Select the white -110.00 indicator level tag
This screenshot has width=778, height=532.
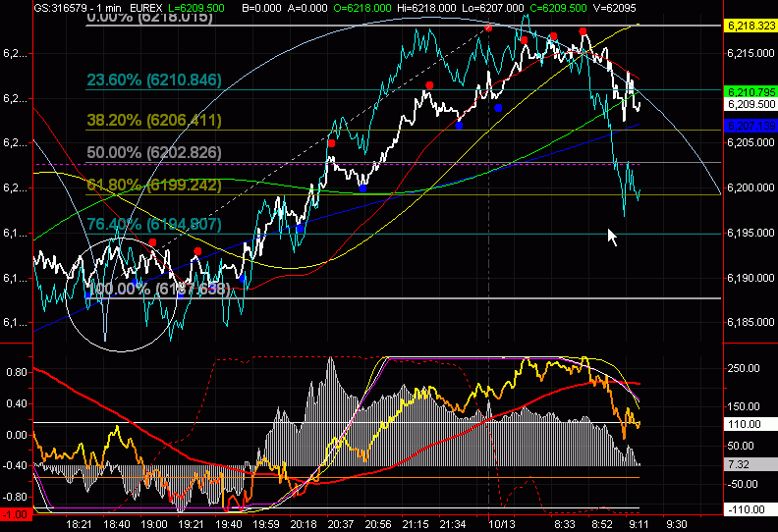point(751,509)
